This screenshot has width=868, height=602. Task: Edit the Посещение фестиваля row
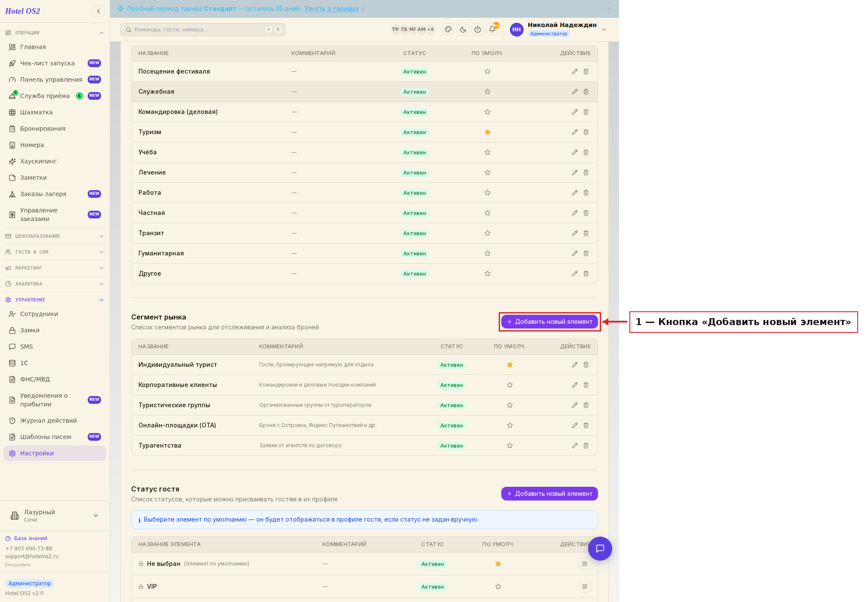point(575,71)
